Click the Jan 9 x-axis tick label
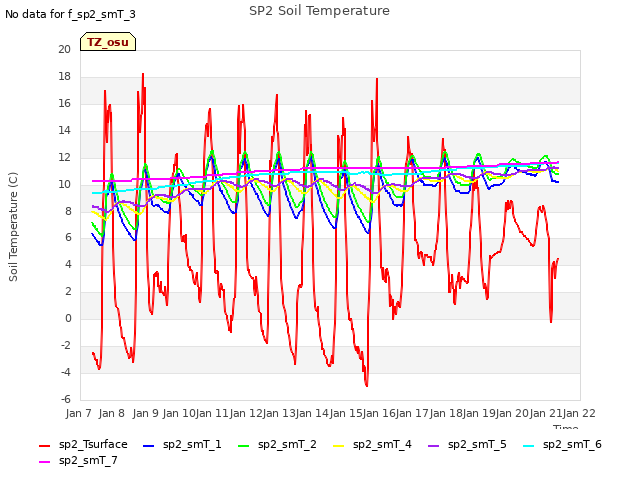This screenshot has width=640, height=480. 145,413
